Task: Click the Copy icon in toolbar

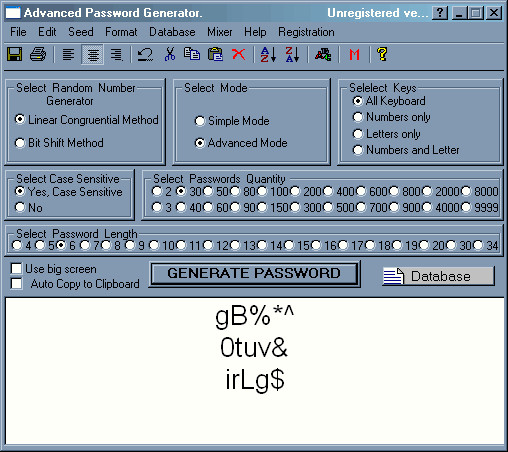Action: click(192, 54)
